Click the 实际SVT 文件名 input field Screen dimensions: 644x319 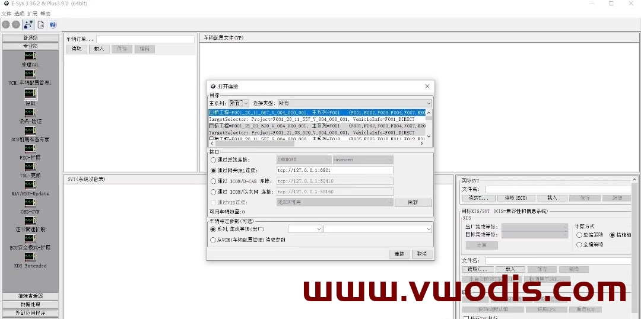559,189
